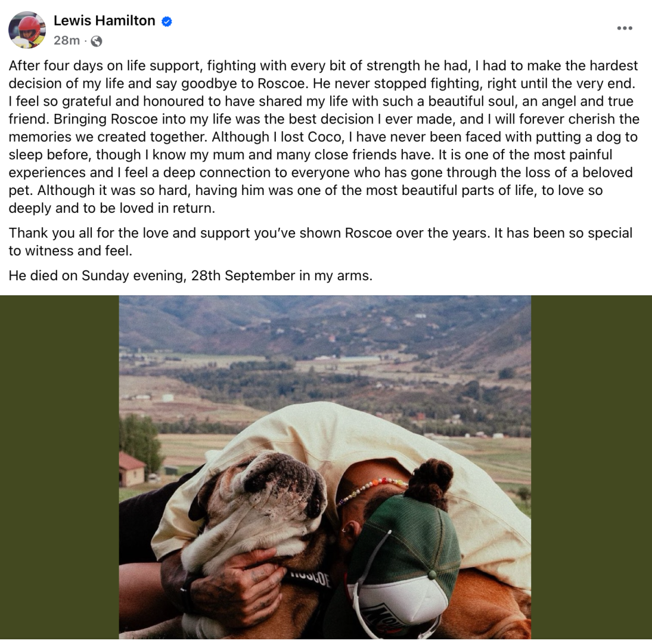Open Lewis Hamilton's profile picture avatar
Viewport: 652px width, 644px height.
click(x=27, y=30)
